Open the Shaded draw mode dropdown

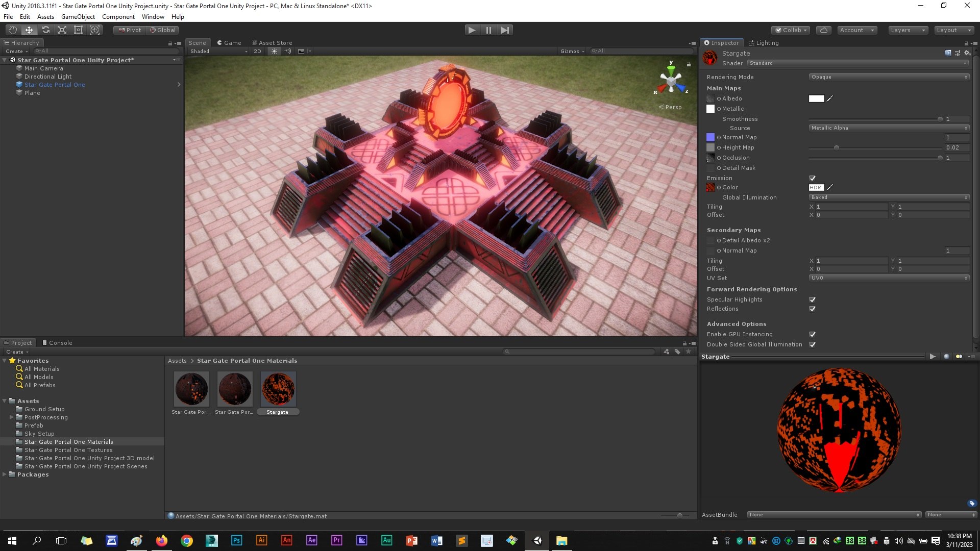[218, 51]
